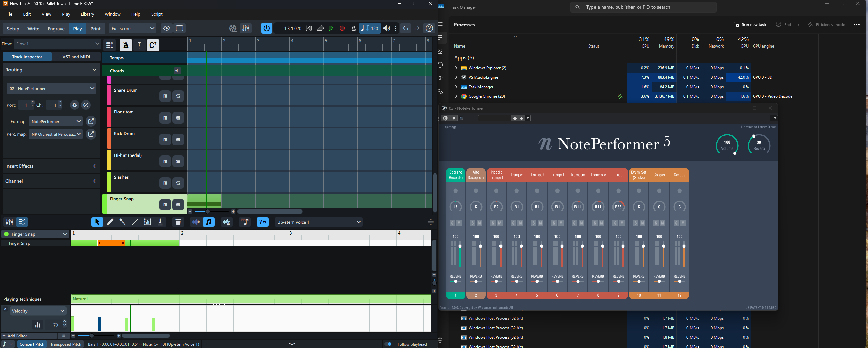
Task: Select the pencil draw tool
Action: point(110,222)
